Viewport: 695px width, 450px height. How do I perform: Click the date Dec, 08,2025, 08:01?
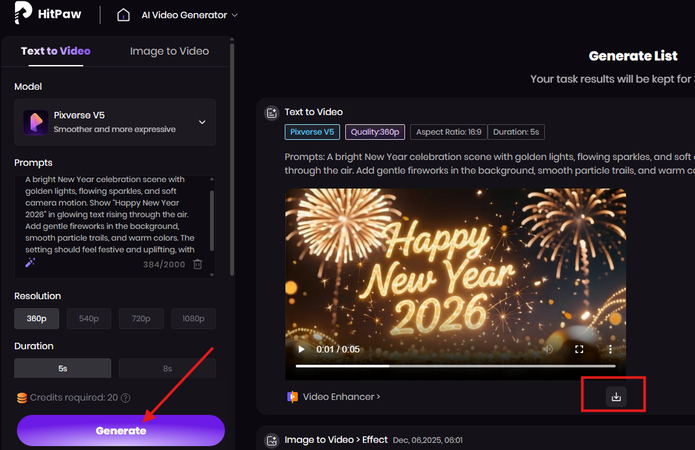[428, 440]
